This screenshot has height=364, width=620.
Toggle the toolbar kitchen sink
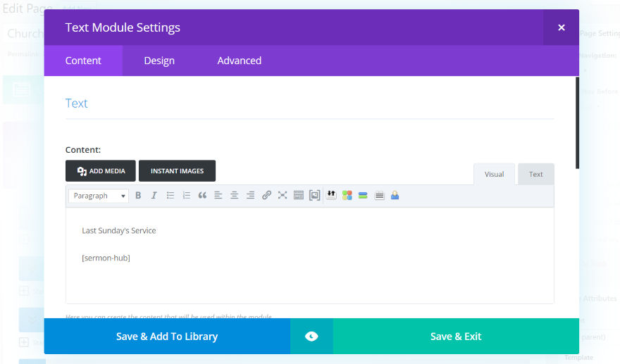[298, 196]
